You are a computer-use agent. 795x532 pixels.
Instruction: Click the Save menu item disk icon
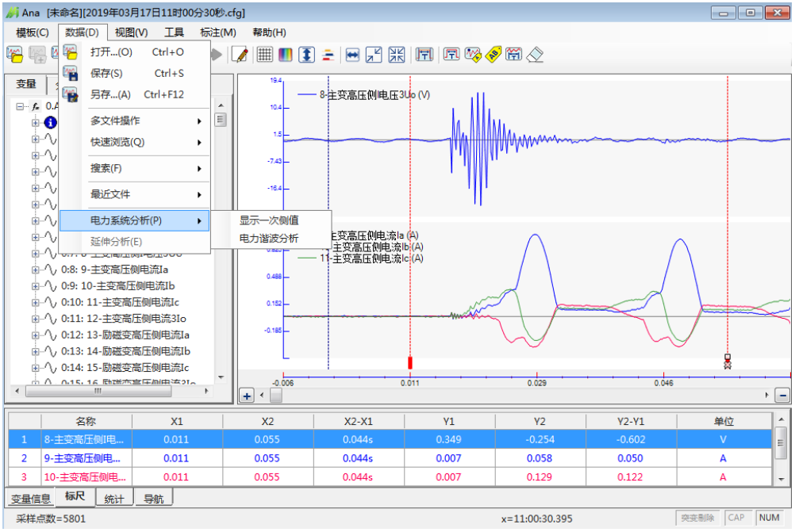[70, 73]
